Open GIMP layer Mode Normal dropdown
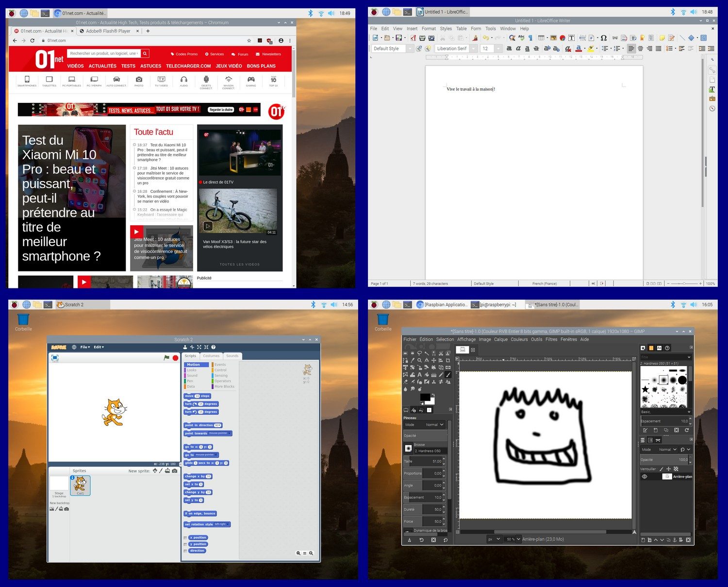 [659, 450]
